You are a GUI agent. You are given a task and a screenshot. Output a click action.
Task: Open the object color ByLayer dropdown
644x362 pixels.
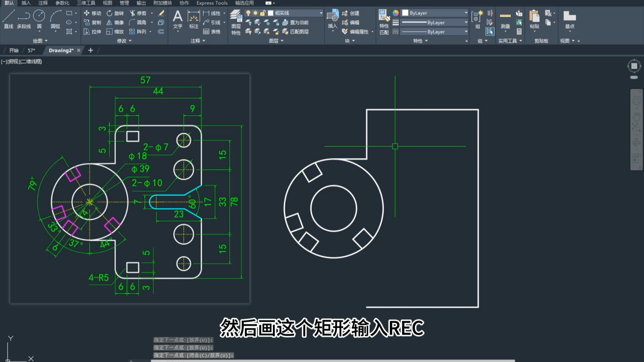434,13
